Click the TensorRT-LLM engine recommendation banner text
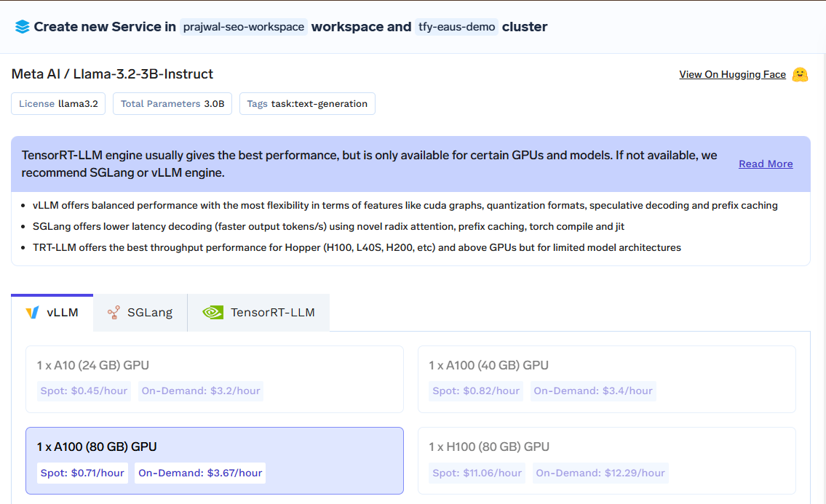This screenshot has height=504, width=826. pos(369,164)
